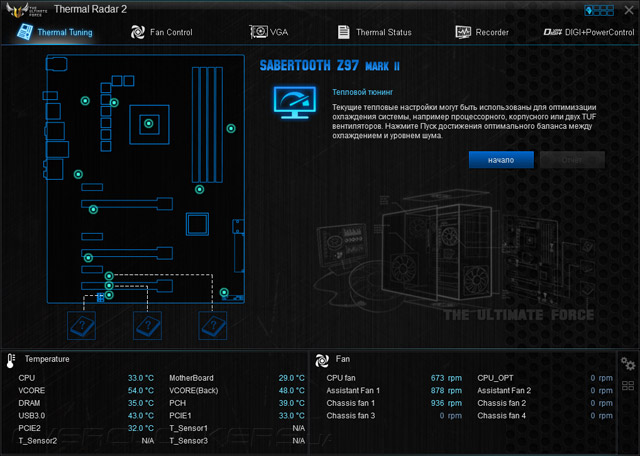Click the PCIE1 temperature row label
The height and width of the screenshot is (456, 640).
(x=180, y=416)
